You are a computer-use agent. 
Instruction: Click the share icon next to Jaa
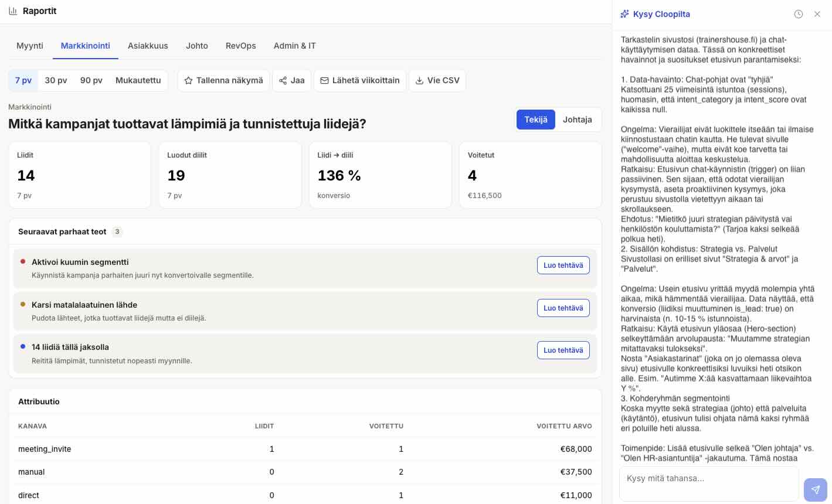(283, 80)
